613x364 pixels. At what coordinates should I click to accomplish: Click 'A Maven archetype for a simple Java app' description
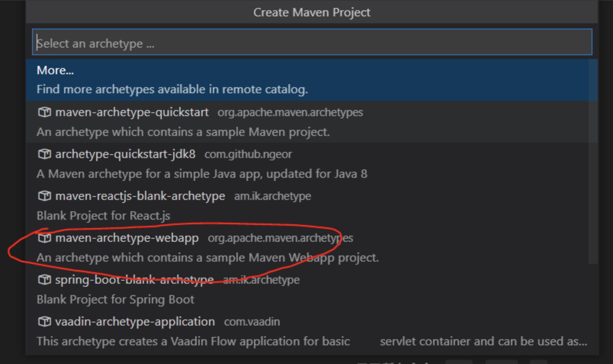coord(202,174)
